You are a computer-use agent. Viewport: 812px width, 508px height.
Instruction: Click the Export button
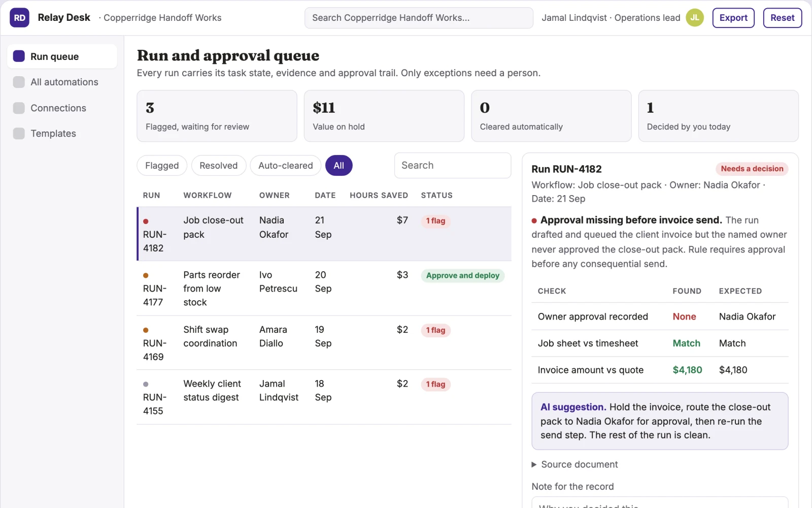click(733, 18)
